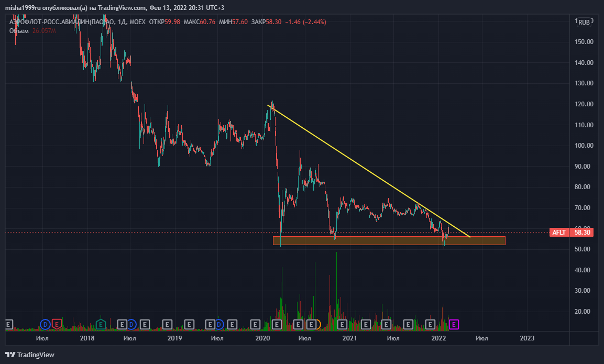Click the AFLT ticker price label
The image size is (604, 364).
559,232
